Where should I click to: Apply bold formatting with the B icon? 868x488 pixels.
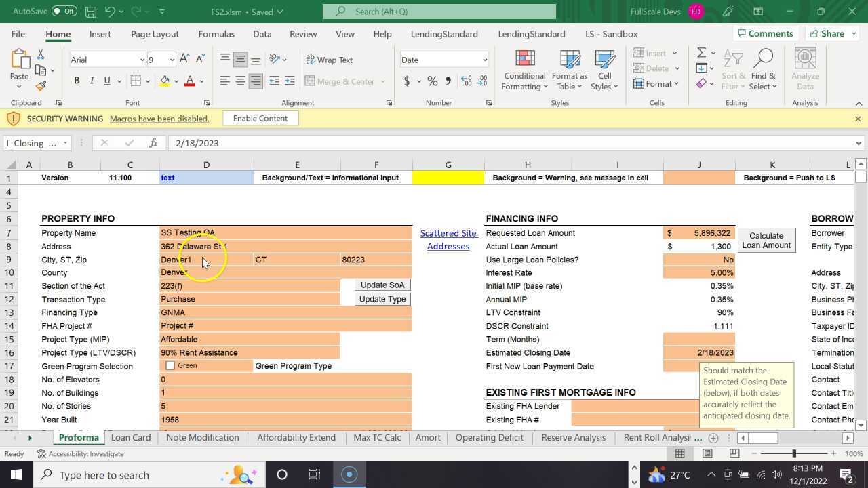point(77,81)
